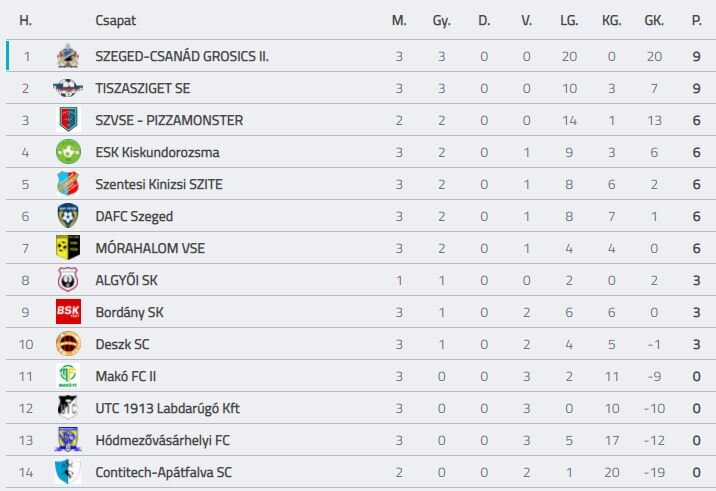Viewport: 716px width, 491px height.
Task: Click the ESK Kiskundorozsma green logo
Action: (x=67, y=152)
